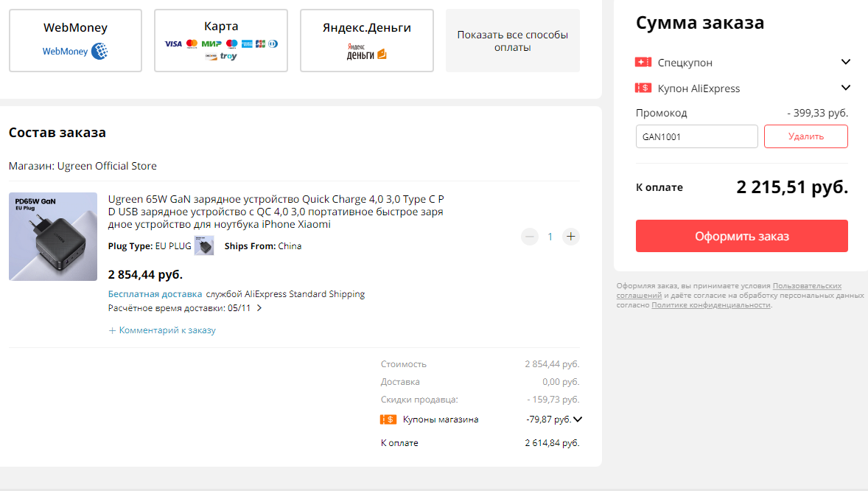Click the Купон AliExpress ticket icon

643,88
